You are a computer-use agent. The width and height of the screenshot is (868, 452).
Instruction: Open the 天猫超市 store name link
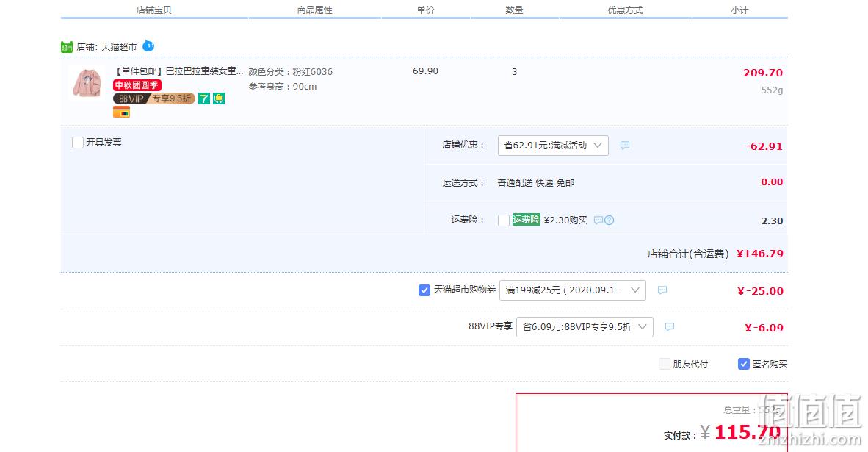pyautogui.click(x=118, y=47)
